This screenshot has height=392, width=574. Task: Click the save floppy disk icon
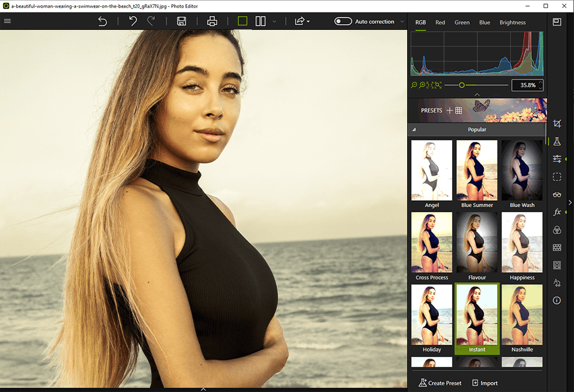tap(182, 22)
